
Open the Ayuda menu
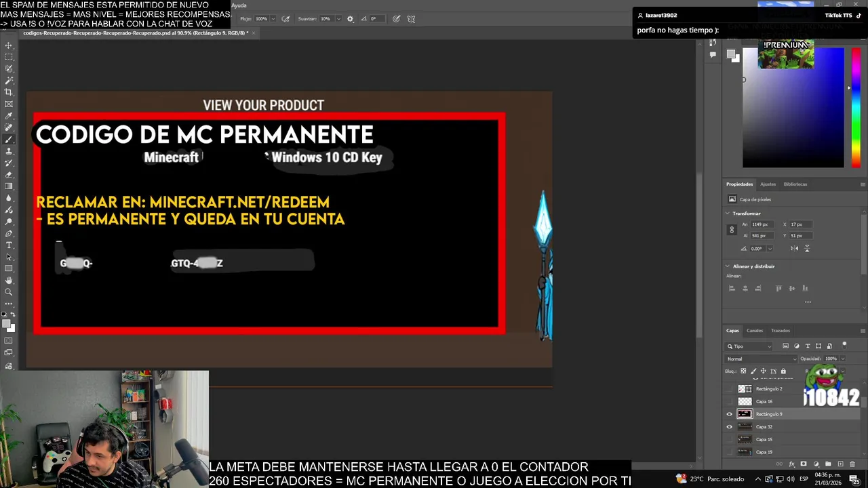(239, 5)
